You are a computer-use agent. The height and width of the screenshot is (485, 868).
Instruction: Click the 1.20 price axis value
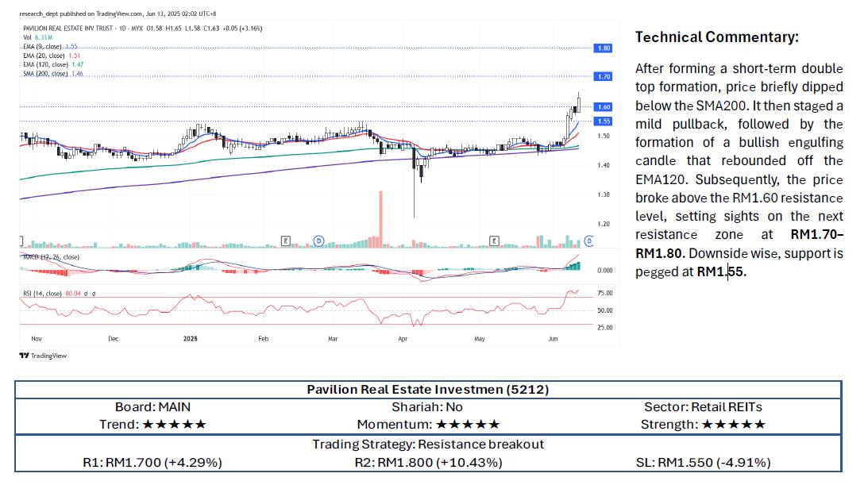604,224
